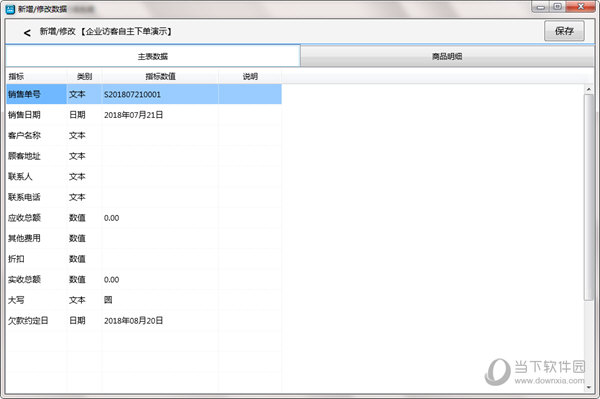Click the 应收总额 value 0.00
Viewport: 600px width, 399px height.
(111, 218)
